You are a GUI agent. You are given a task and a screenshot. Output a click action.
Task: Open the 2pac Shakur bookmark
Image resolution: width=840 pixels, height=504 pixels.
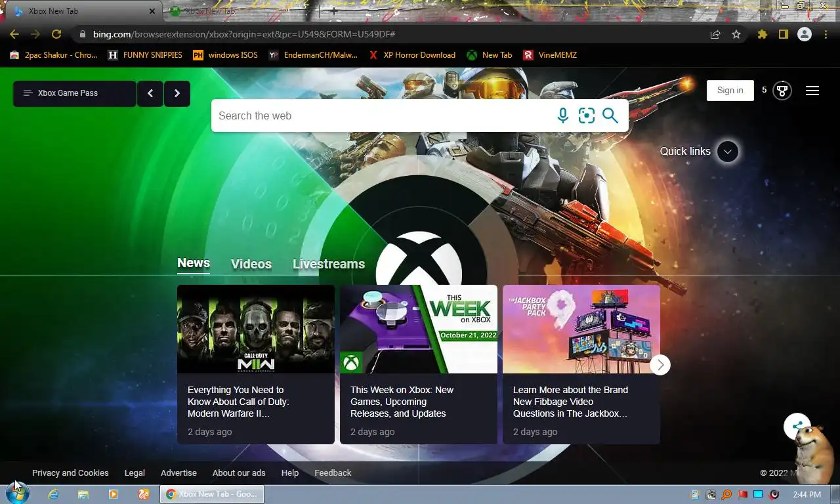(54, 55)
